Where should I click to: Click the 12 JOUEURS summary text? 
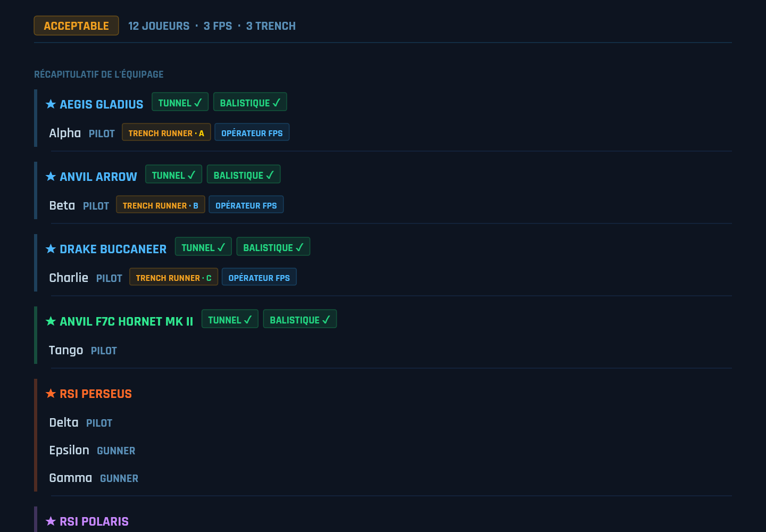coord(159,26)
